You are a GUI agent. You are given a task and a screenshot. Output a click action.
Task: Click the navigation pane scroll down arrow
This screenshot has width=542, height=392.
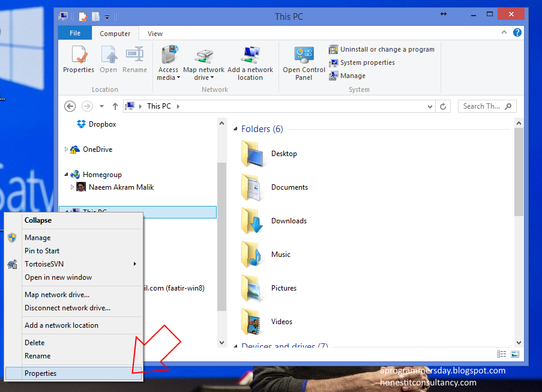(x=222, y=343)
